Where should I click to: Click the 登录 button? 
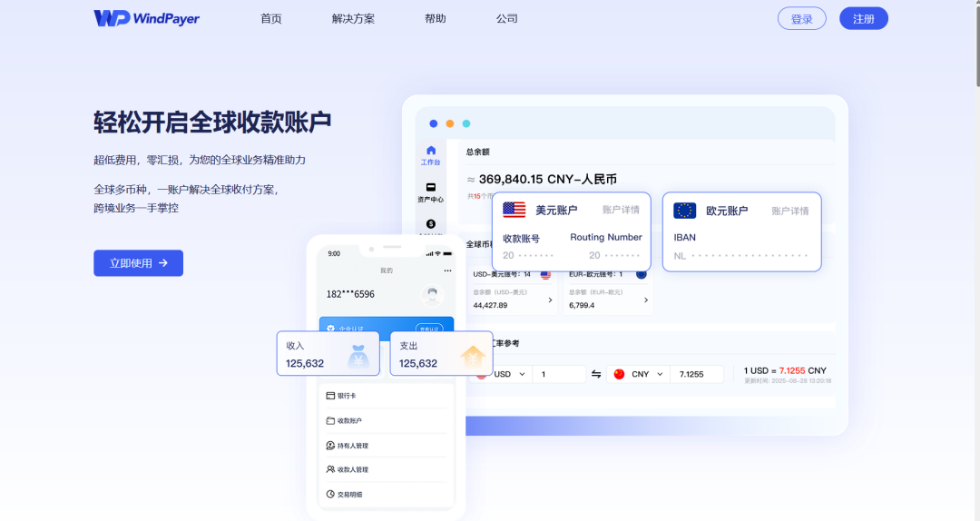802,19
